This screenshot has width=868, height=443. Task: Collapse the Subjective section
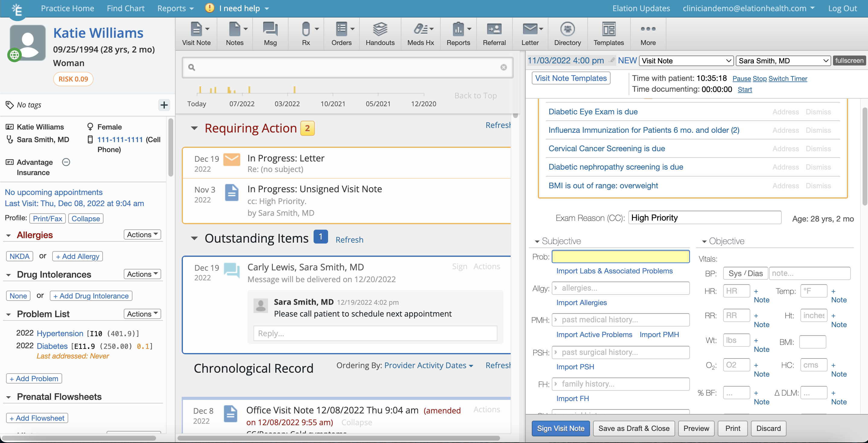[x=537, y=241]
